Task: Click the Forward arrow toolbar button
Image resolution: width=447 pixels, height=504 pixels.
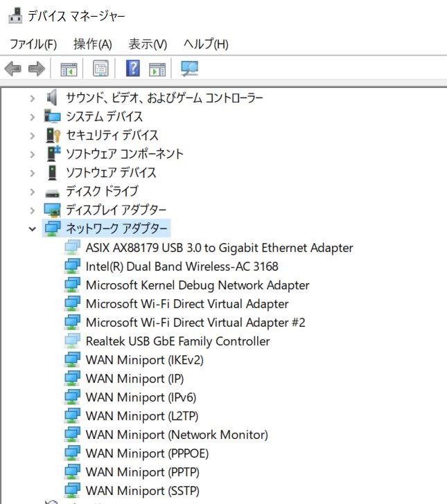Action: point(36,69)
